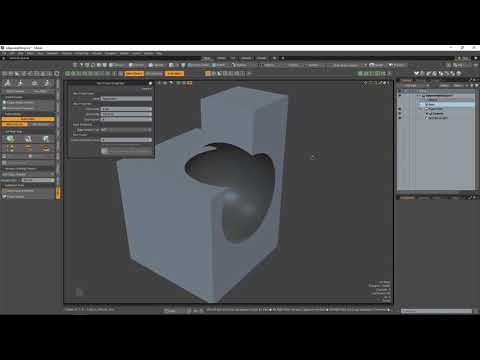Open the dropdown field in the lower left panel
The height and width of the screenshot is (360, 480).
point(38,180)
